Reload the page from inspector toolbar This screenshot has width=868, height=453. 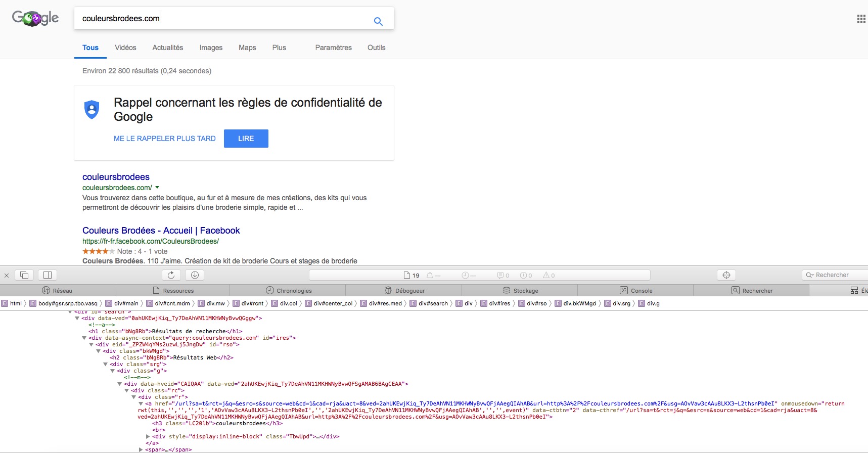tap(171, 275)
